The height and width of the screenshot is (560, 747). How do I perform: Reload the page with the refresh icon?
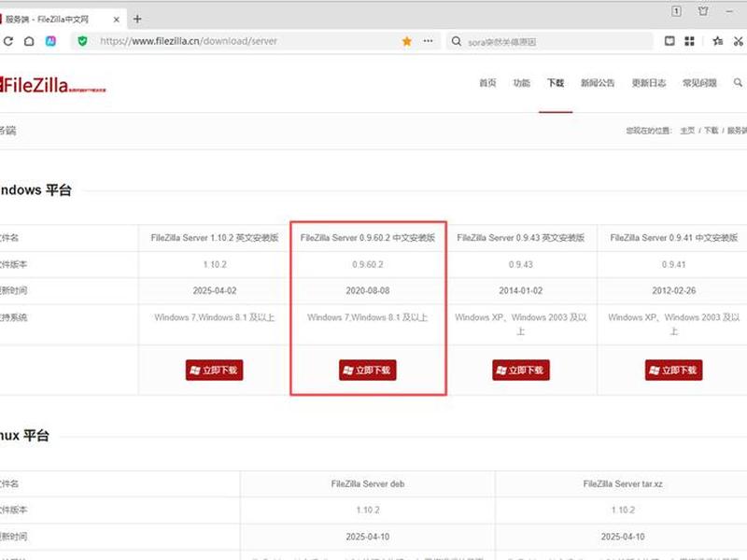(x=8, y=41)
